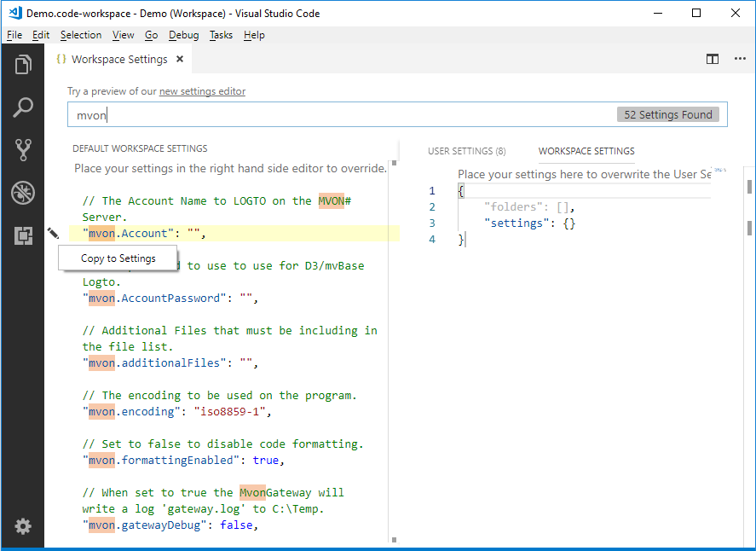Open the More Actions ellipsis menu
Screen dimensions: 756x551
740,59
